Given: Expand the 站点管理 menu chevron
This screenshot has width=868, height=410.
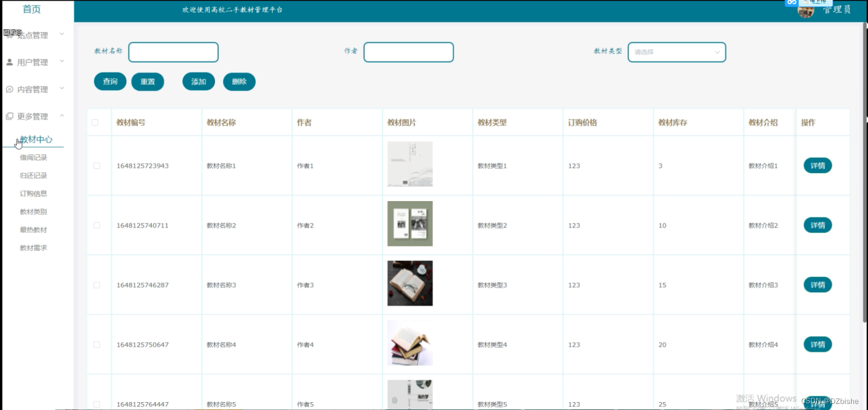Looking at the screenshot, I should click(62, 35).
